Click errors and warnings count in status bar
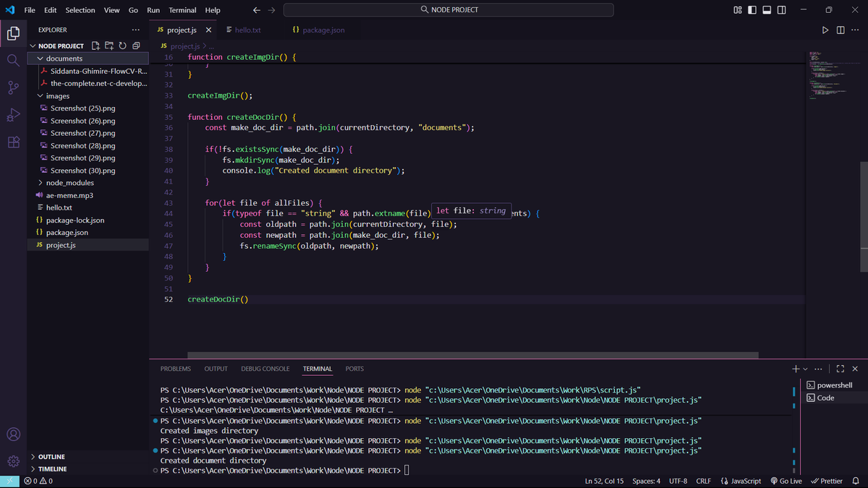The image size is (868, 488). [38, 481]
